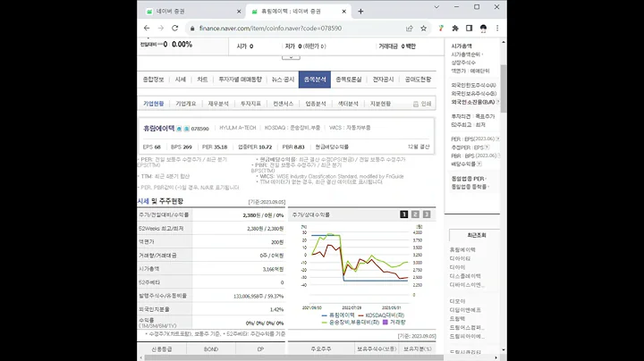Select the 섹터분석 sub-tab
The height and width of the screenshot is (361, 644).
[348, 104]
